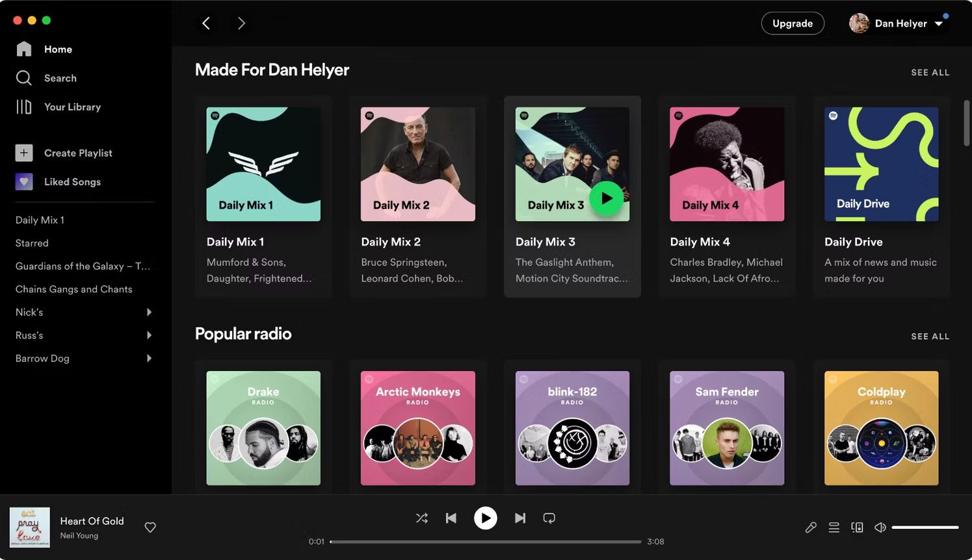Click the main page vertical scrollbar
This screenshot has width=972, height=560.
pos(967,123)
